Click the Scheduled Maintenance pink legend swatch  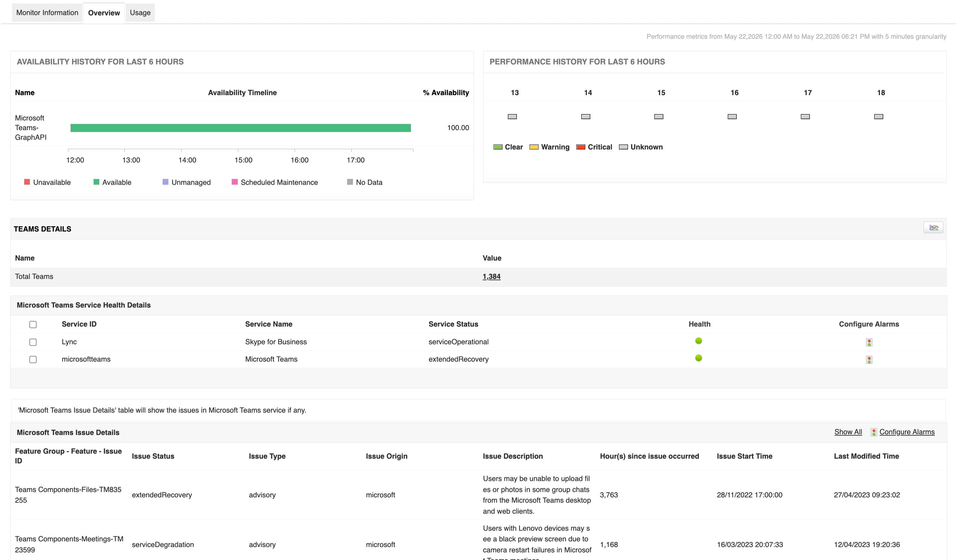pyautogui.click(x=234, y=182)
